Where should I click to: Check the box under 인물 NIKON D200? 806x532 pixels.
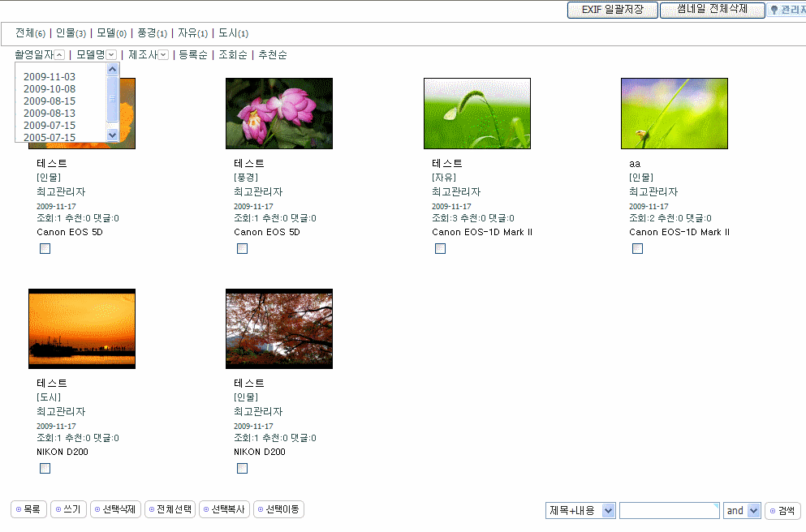click(242, 468)
